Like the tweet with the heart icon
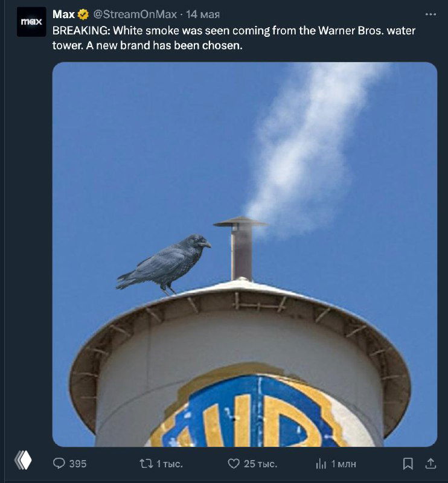This screenshot has width=448, height=483. point(234,463)
